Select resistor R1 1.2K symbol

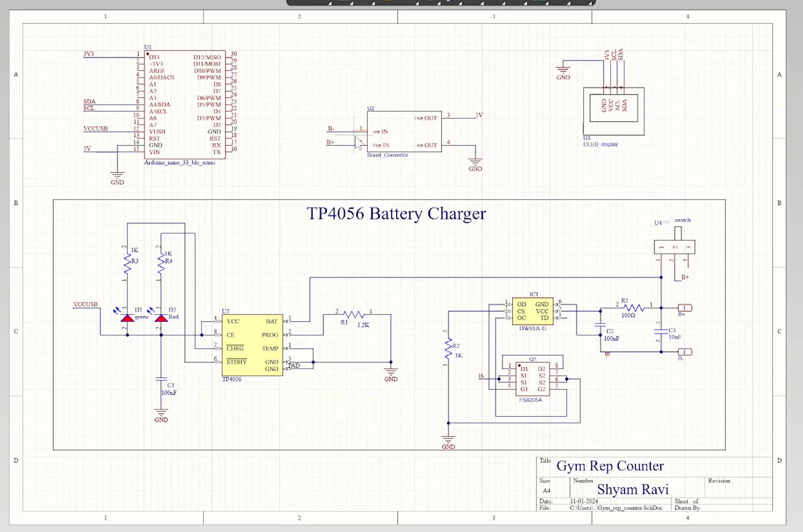pyautogui.click(x=354, y=314)
